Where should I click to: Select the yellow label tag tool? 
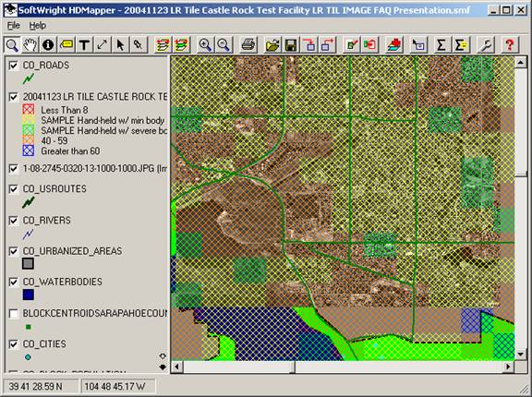[66, 44]
